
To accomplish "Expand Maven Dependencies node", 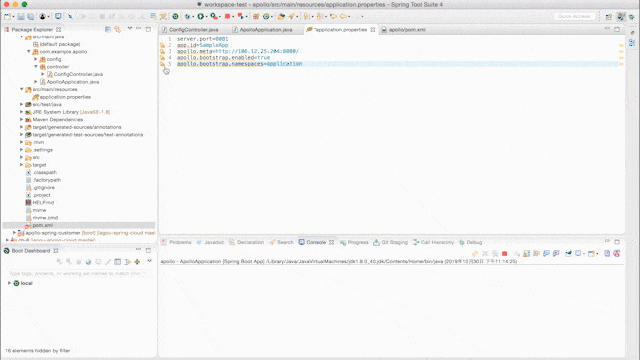I will click(22, 120).
